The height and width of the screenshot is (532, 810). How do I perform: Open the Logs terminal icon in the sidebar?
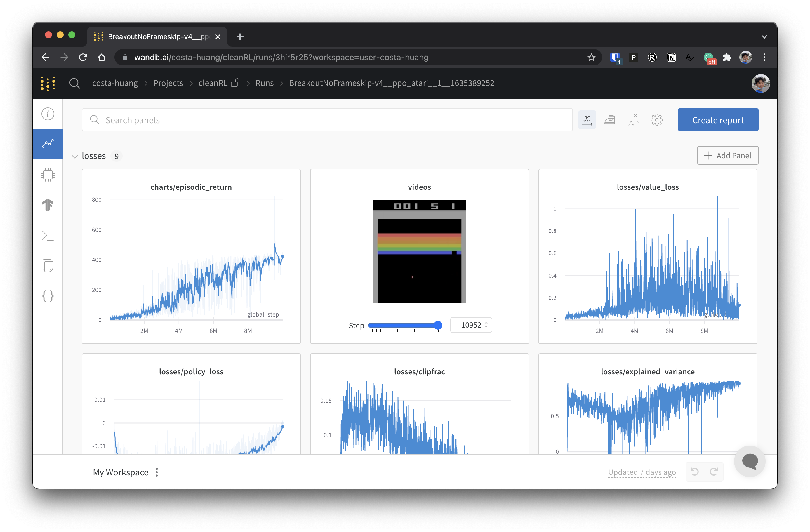pos(48,236)
